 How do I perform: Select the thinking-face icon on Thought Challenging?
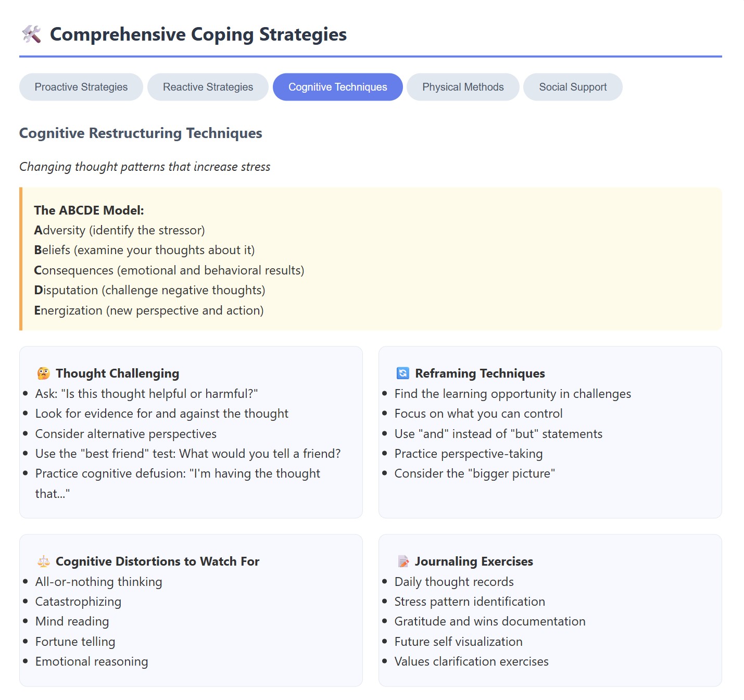pos(44,373)
